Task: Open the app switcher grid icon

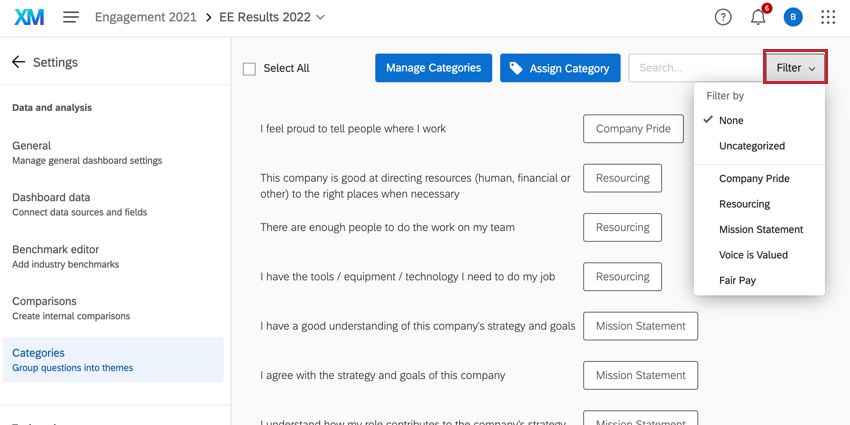Action: tap(828, 17)
